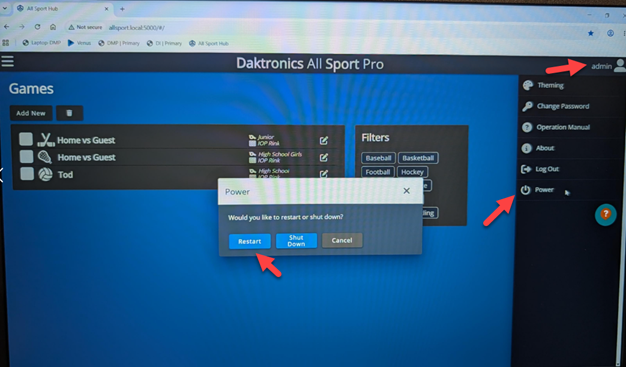The width and height of the screenshot is (626, 367).
Task: Cancel the Power dialog
Action: tap(342, 240)
